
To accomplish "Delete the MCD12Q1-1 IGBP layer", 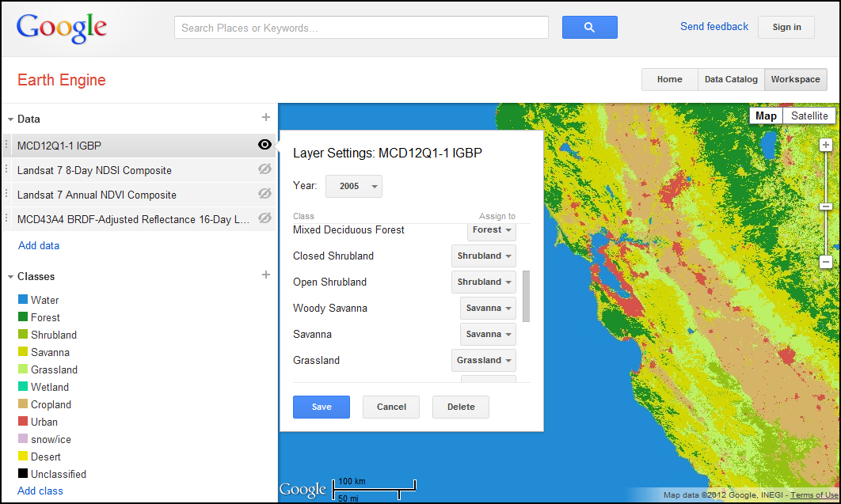I will coord(461,407).
